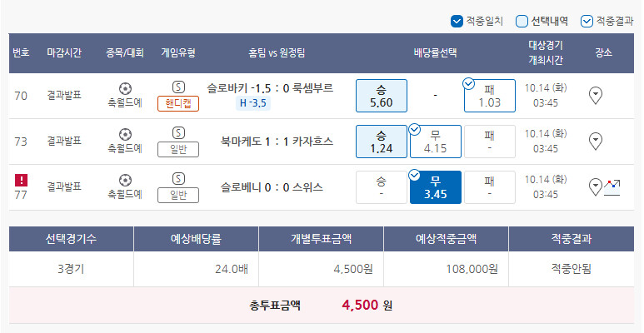Click the location pin icon for match 70
Image resolution: width=644 pixels, height=333 pixels.
596,96
